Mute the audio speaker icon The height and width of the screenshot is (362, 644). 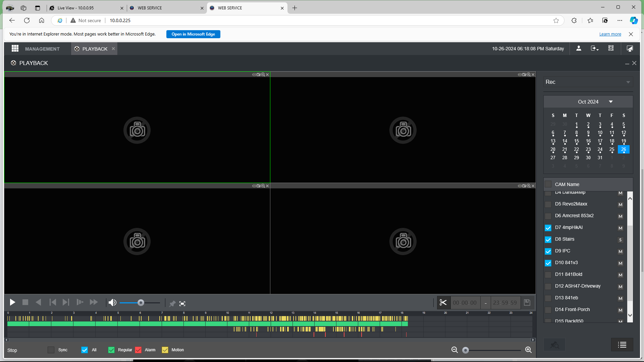pos(112,303)
